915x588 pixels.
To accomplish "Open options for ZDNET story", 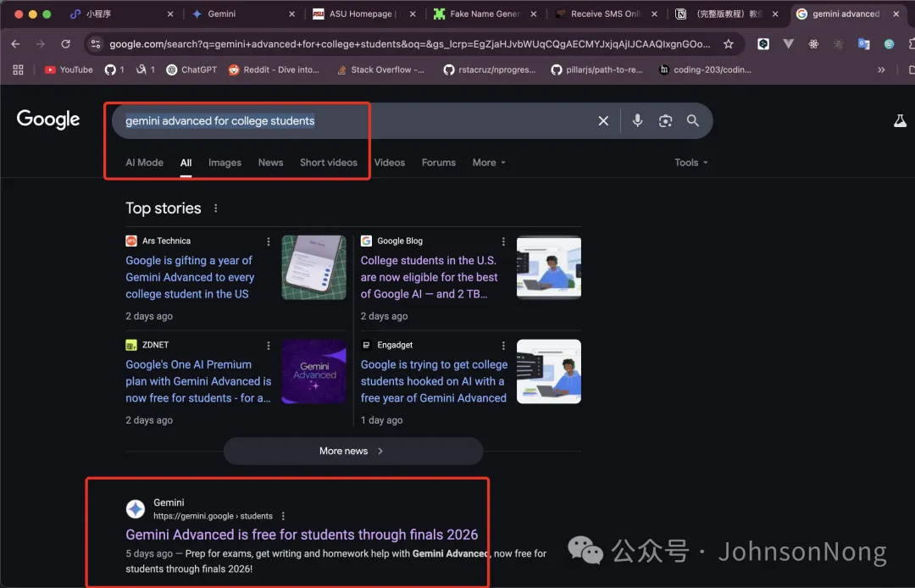I will coord(269,346).
